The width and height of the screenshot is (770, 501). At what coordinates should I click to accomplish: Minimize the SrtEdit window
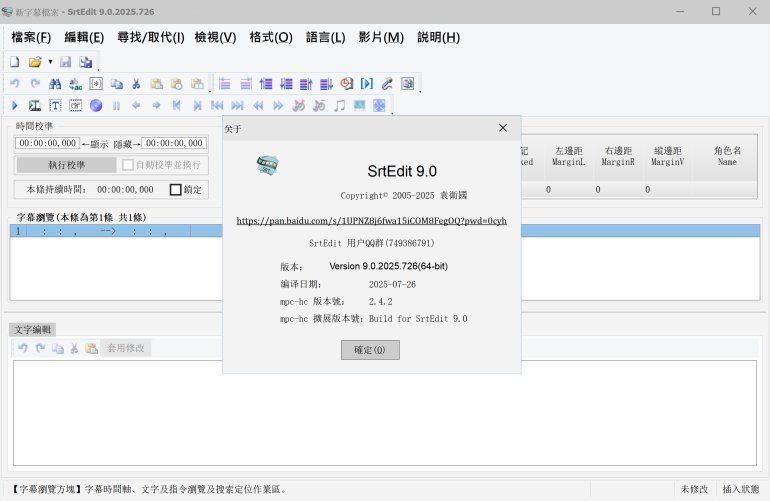[x=680, y=11]
